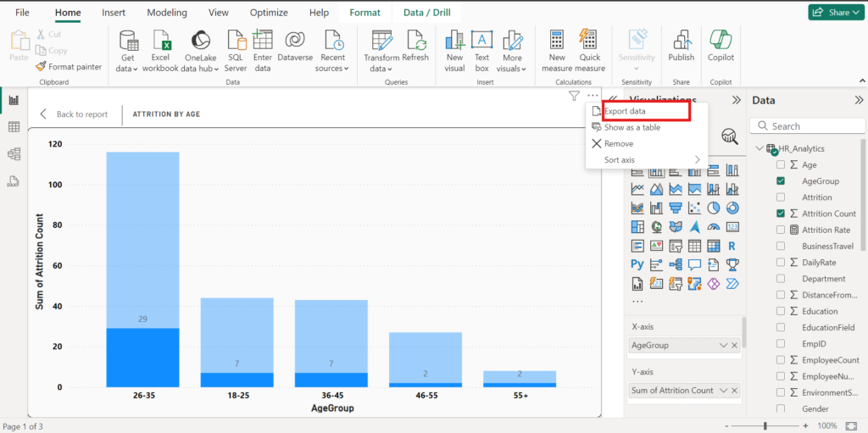This screenshot has height=433, width=868.
Task: Click the visual filter funnel icon
Action: [x=574, y=96]
